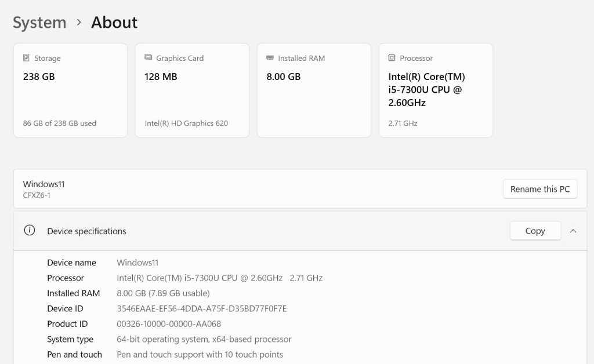Open the Storage 238 GB card

pos(70,90)
